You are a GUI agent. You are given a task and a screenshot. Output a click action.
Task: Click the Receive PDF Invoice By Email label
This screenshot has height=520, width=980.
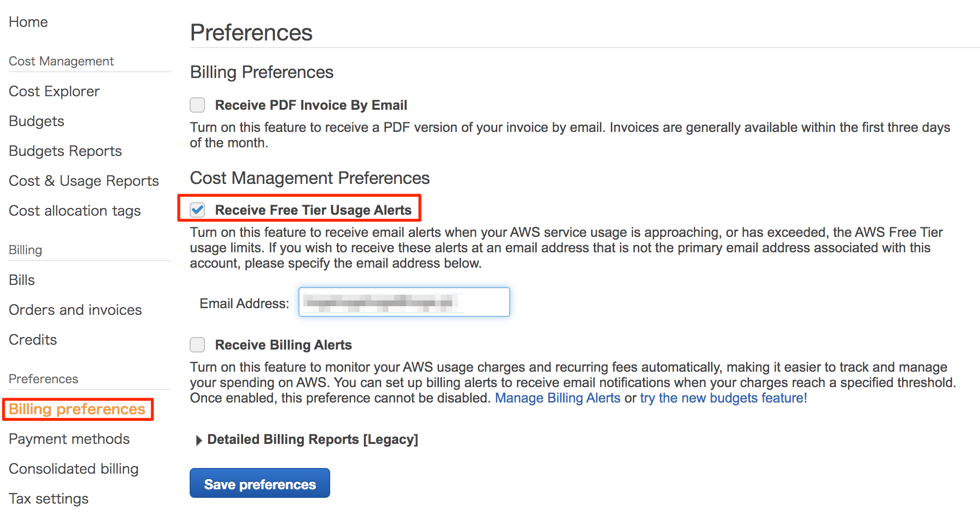pyautogui.click(x=311, y=105)
